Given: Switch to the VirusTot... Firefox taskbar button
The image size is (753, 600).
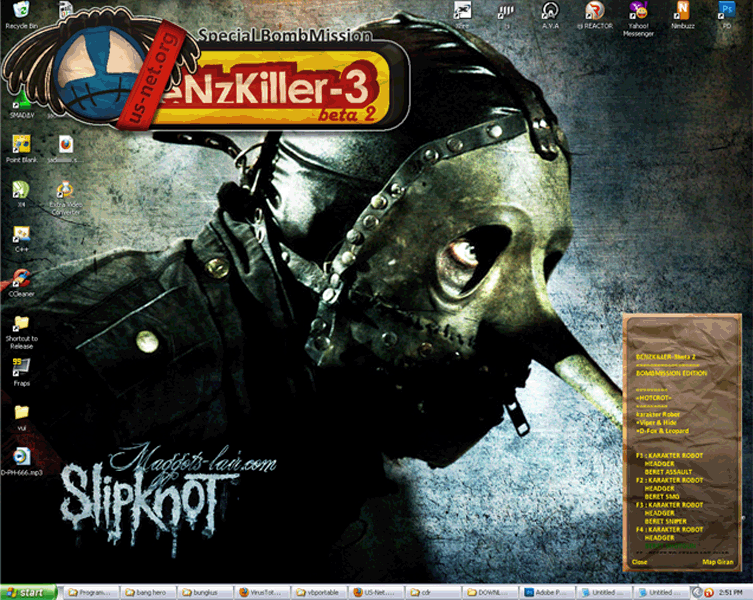Looking at the screenshot, I should (262, 593).
